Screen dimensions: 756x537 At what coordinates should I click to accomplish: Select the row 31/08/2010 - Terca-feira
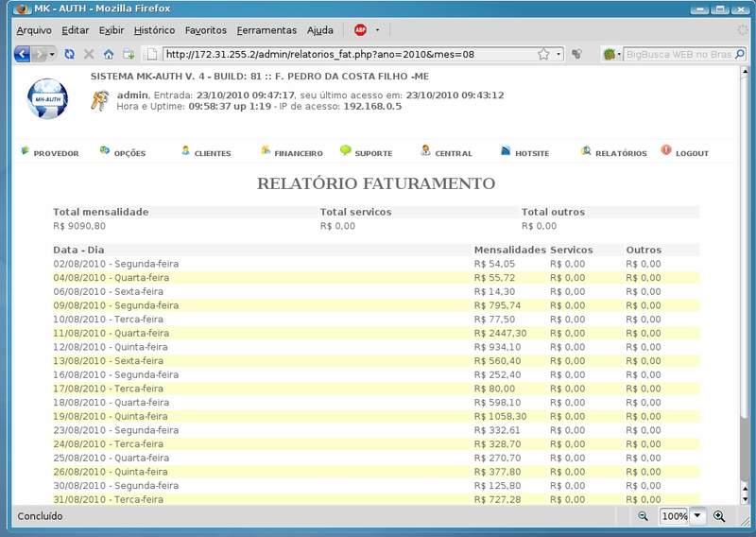376,499
